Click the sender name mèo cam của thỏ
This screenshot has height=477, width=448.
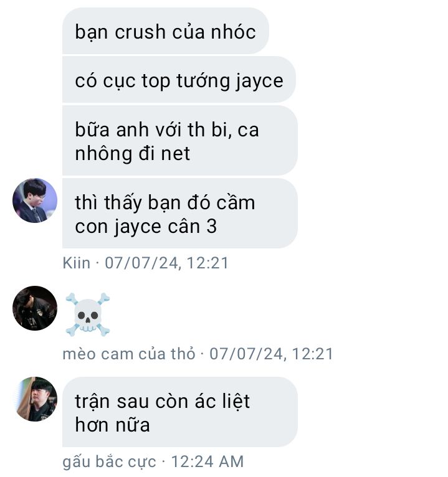point(129,354)
